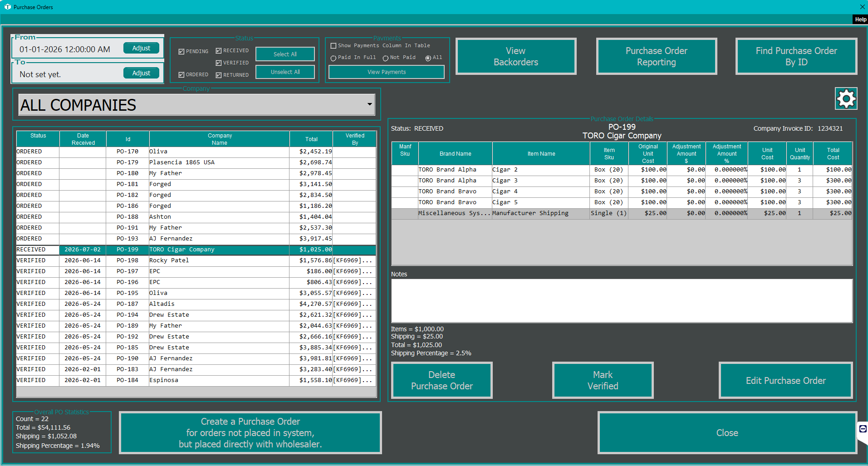Select PO-199 TORO Cigar Company row
This screenshot has height=466, width=868.
[x=196, y=250]
